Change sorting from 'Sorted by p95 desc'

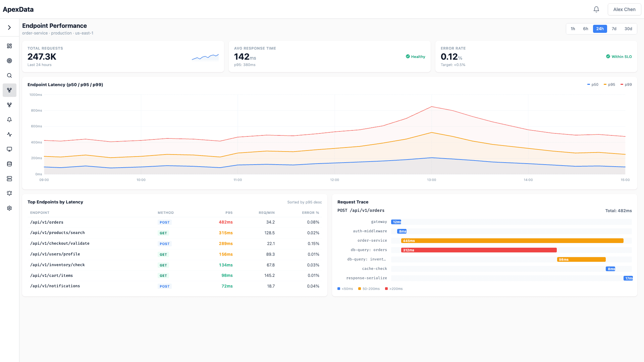pyautogui.click(x=305, y=202)
